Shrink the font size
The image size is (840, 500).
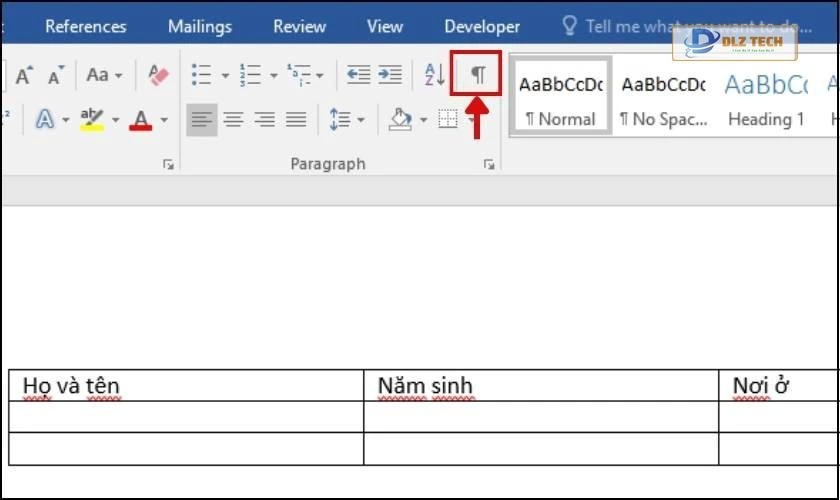57,75
